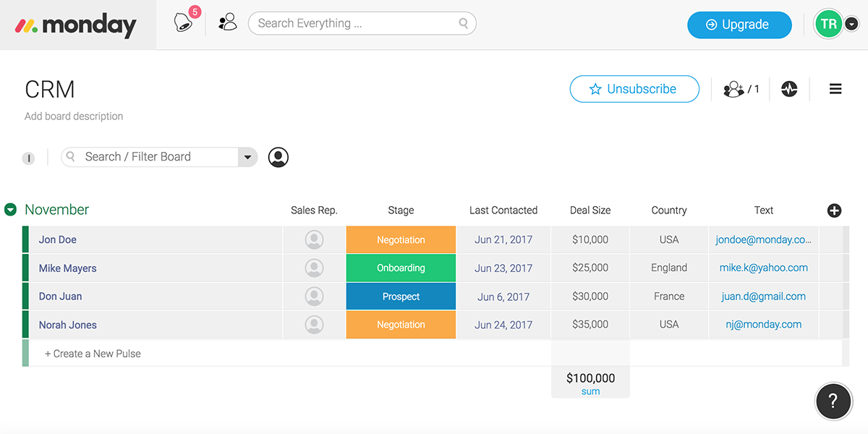Open the notifications bell icon
This screenshot has height=434, width=868.
coord(184,23)
